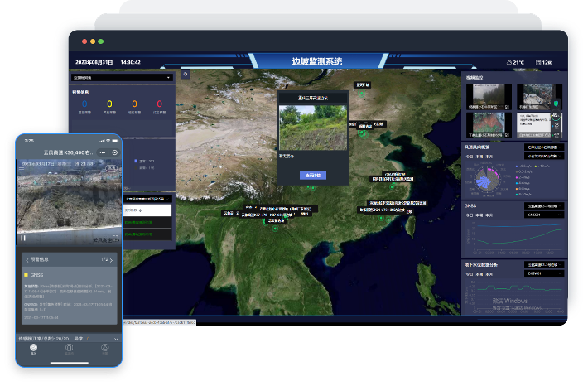Open the bottom-left red slope video thumbnail
Screen dimensions: 588x386
pos(489,125)
